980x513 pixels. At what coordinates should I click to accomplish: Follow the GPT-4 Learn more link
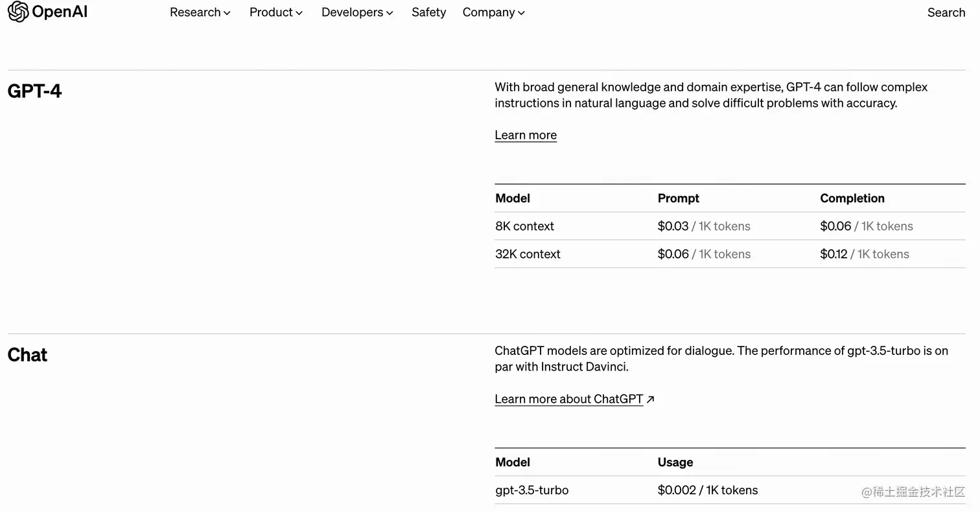pos(526,135)
